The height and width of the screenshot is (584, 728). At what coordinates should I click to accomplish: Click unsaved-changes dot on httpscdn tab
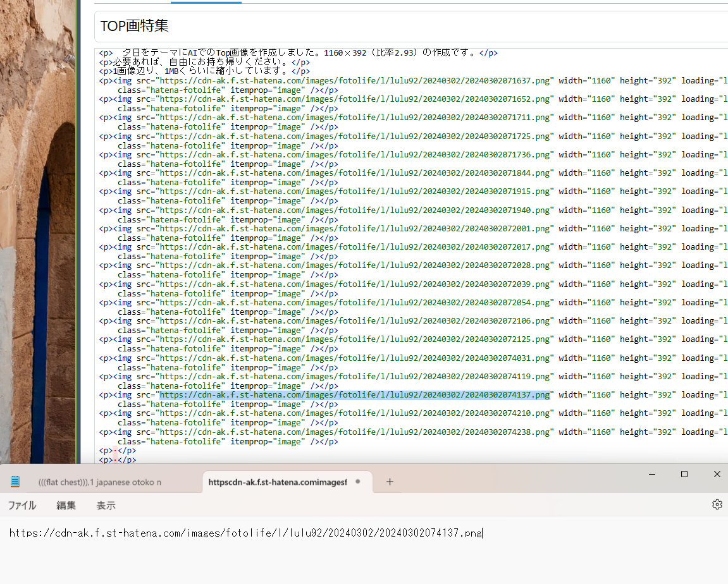[358, 482]
